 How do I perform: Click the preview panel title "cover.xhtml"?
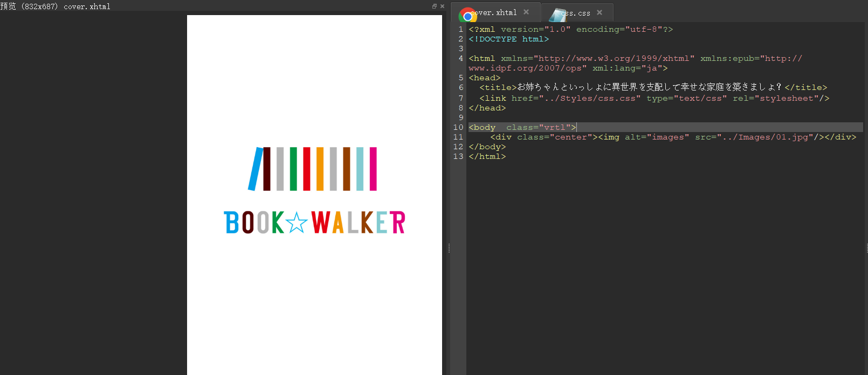coord(87,6)
